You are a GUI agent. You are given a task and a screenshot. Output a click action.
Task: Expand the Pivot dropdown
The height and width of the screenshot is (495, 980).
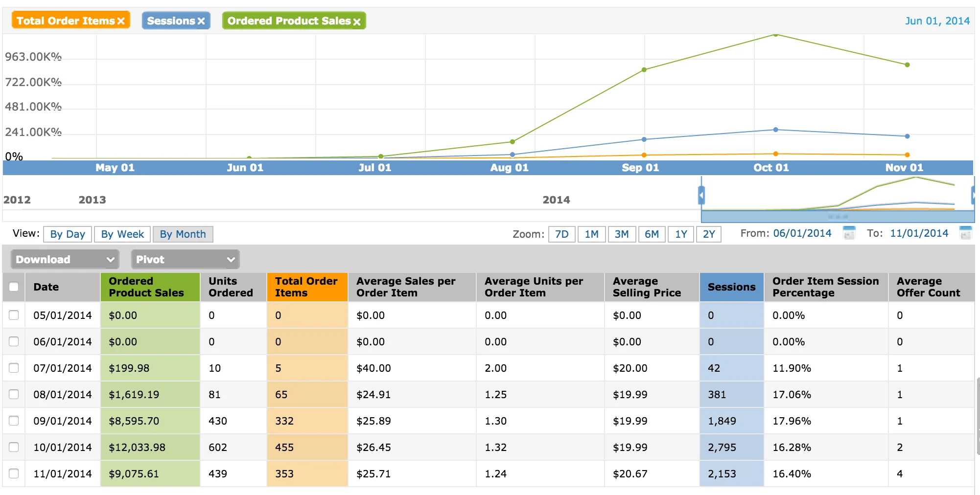point(185,259)
